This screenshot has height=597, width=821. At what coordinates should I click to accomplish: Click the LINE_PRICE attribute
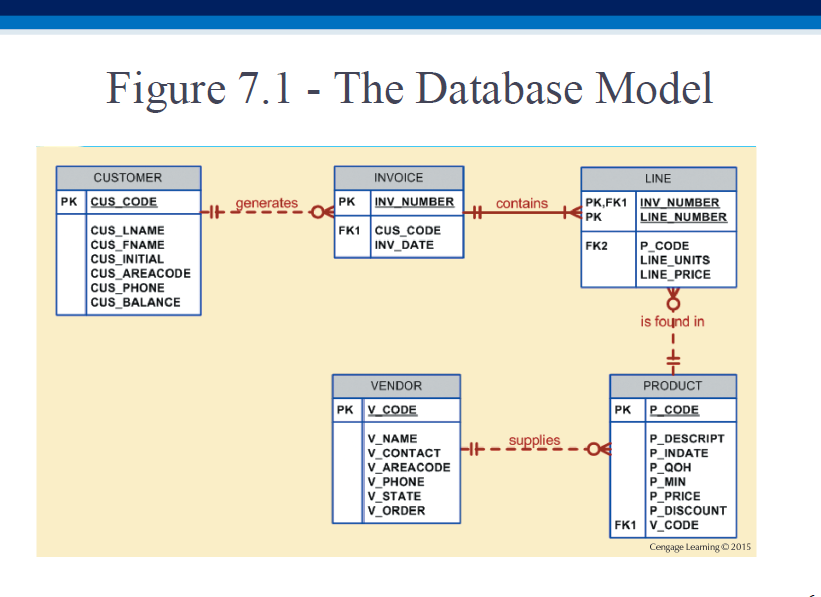coord(675,274)
